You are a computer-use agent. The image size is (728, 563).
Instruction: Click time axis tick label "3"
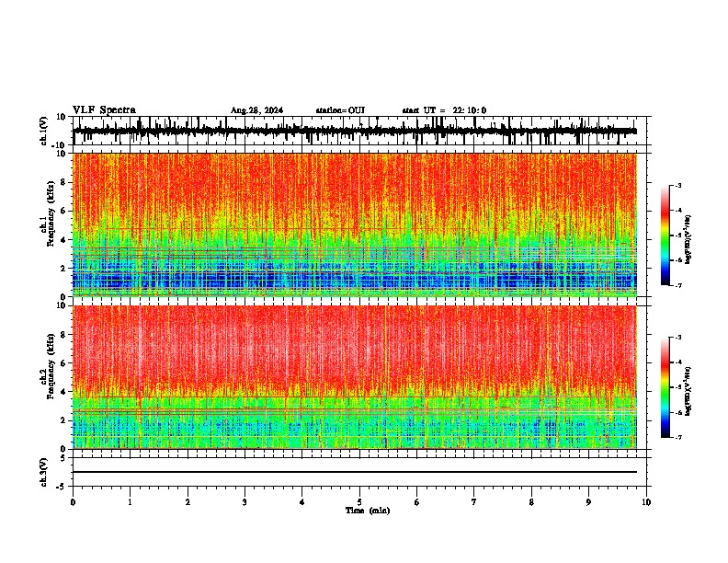point(245,502)
